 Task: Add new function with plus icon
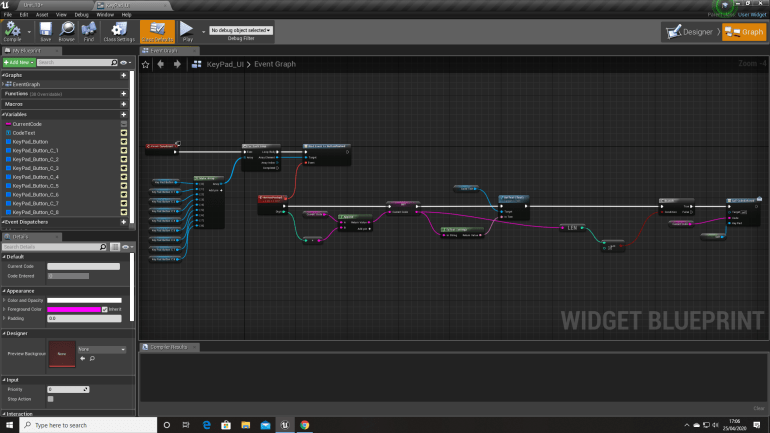pyautogui.click(x=124, y=94)
